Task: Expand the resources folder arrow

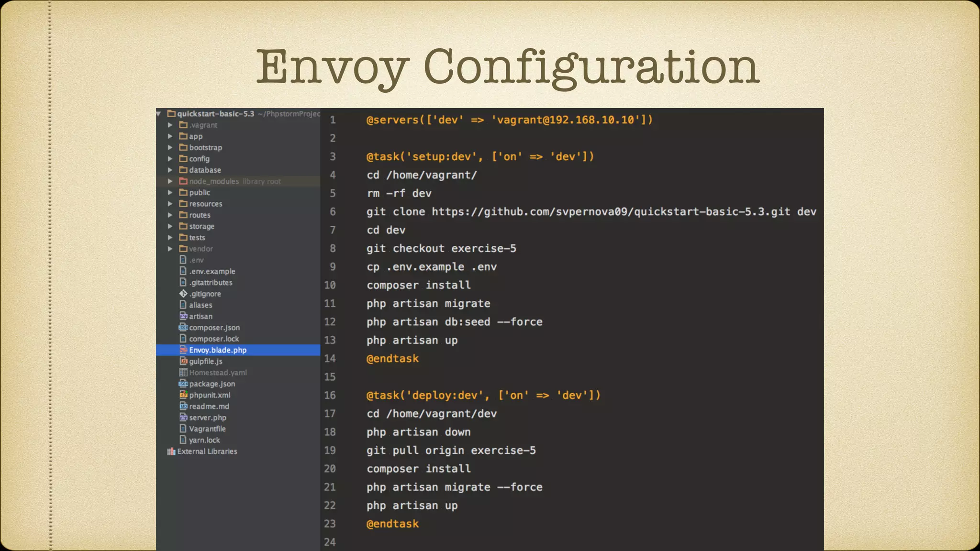Action: [x=170, y=204]
